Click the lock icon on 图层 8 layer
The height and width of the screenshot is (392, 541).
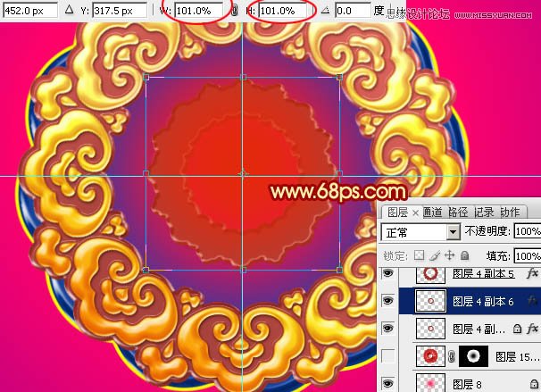point(534,383)
